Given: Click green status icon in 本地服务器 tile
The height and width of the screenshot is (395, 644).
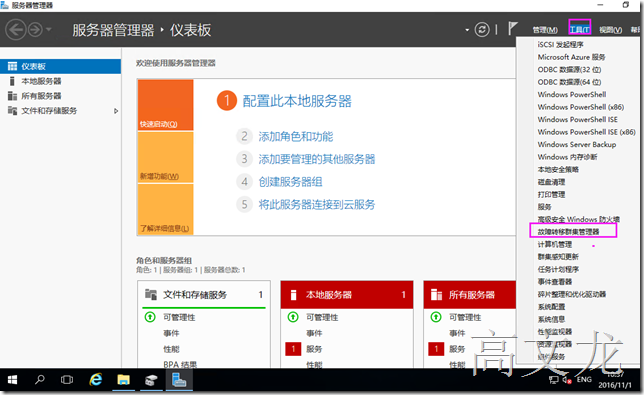Looking at the screenshot, I should pos(293,317).
